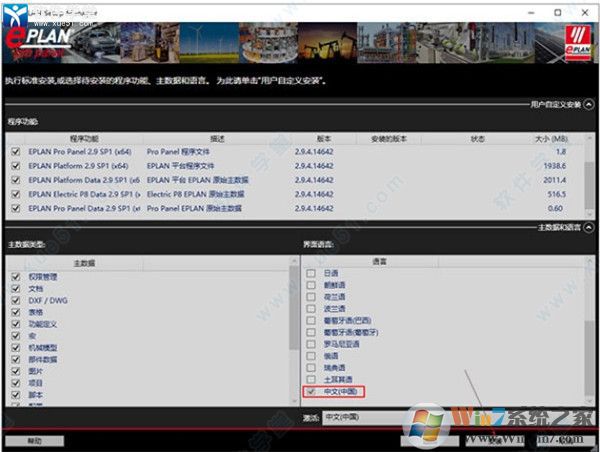
Task: Select the 'Pro Panel 程序文件' description cell
Action: (x=178, y=152)
